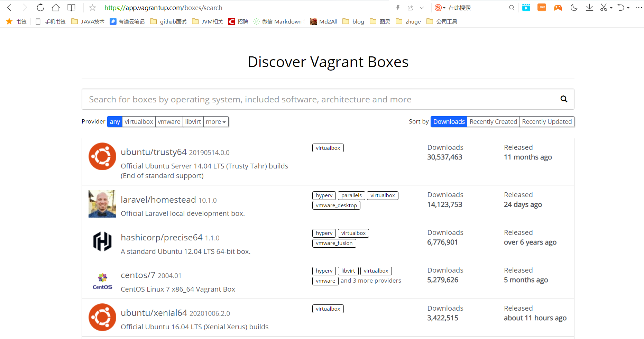Open the search engine selector dropdown
The width and height of the screenshot is (644, 339).
pyautogui.click(x=440, y=8)
